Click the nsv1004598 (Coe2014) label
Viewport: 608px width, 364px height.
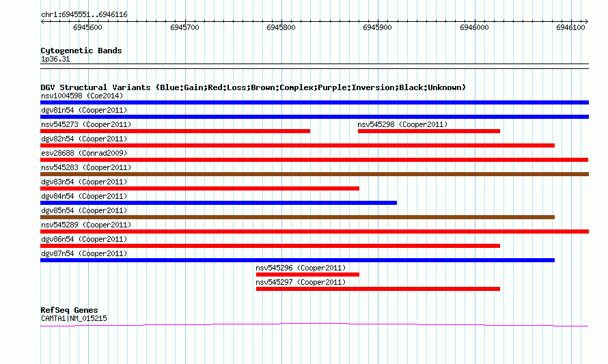click(x=82, y=96)
